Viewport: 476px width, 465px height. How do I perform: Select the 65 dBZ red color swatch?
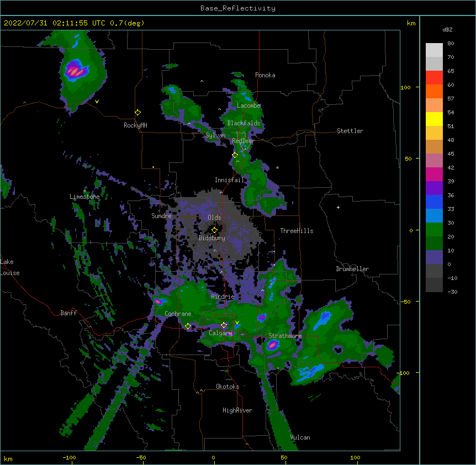434,77
